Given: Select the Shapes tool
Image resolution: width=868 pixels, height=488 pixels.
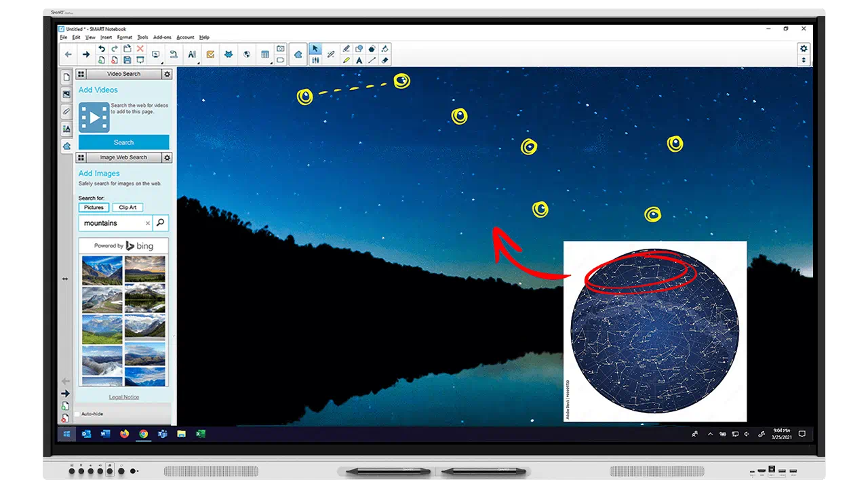Looking at the screenshot, I should tap(359, 49).
